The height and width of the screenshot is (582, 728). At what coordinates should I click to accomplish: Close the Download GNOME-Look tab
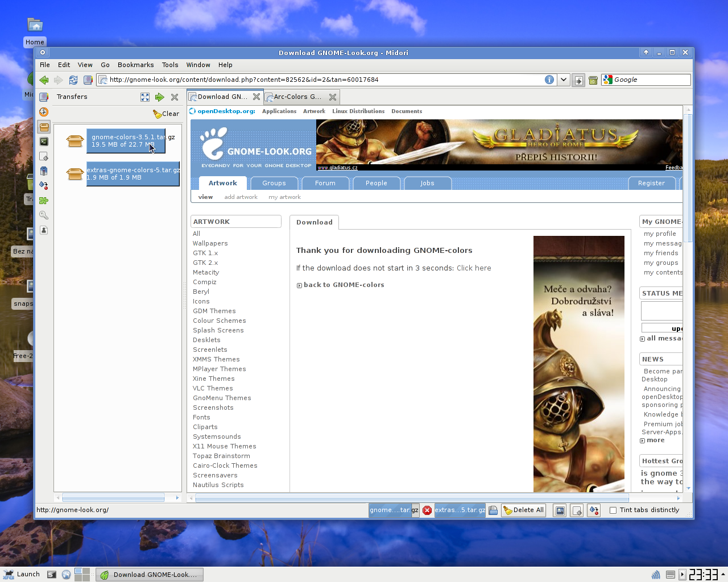[257, 97]
